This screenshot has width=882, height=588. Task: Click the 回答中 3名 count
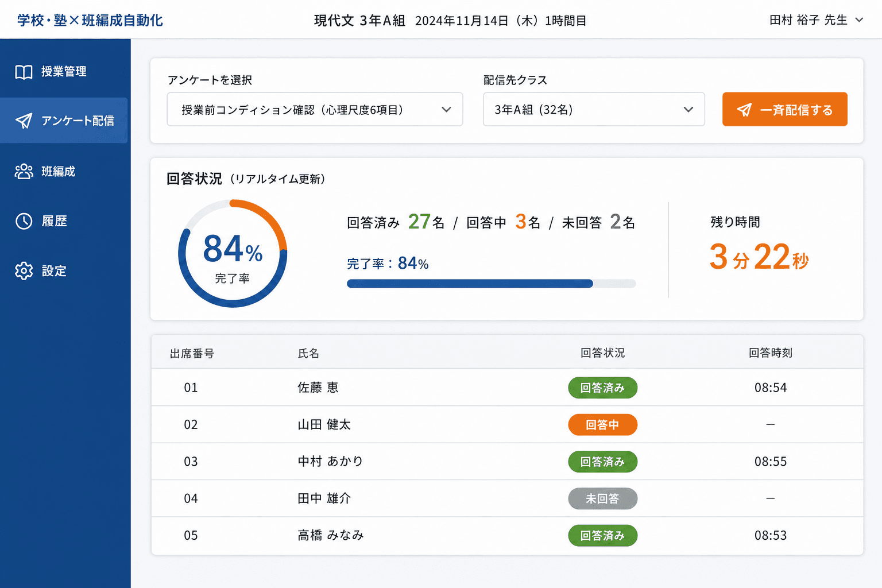coord(503,222)
